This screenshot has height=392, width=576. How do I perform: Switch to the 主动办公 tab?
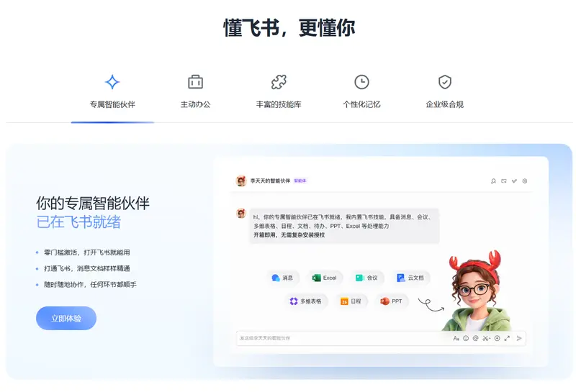(x=195, y=92)
